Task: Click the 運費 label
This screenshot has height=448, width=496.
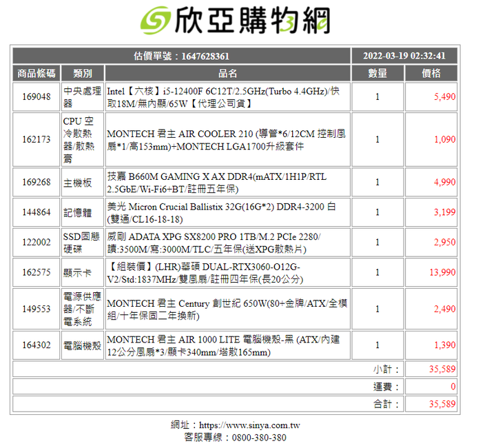Action: click(386, 387)
